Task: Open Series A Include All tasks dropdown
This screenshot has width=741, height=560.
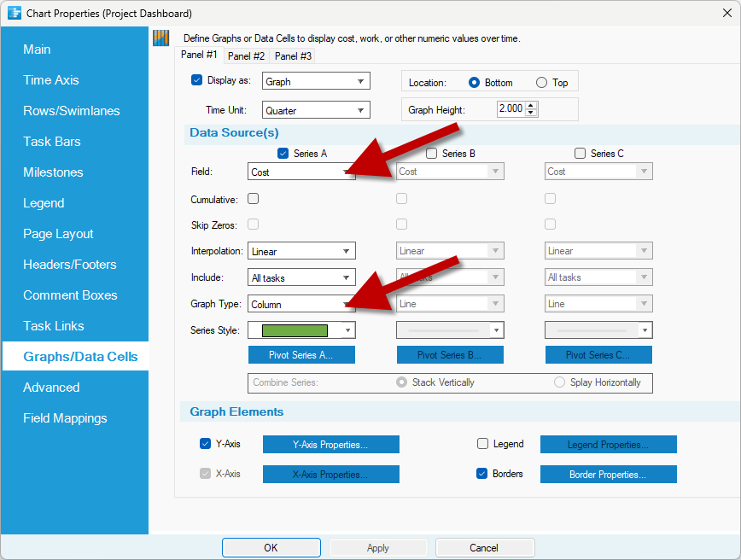Action: [x=301, y=277]
